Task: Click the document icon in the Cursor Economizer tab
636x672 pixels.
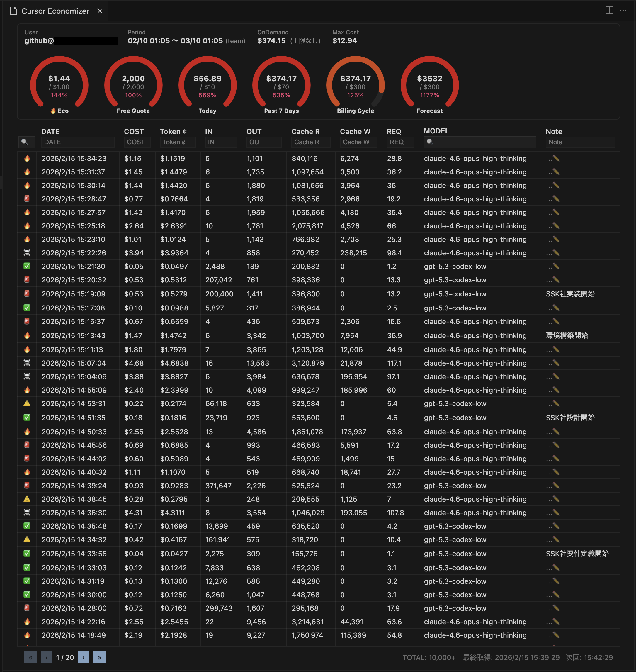Action: (x=13, y=11)
